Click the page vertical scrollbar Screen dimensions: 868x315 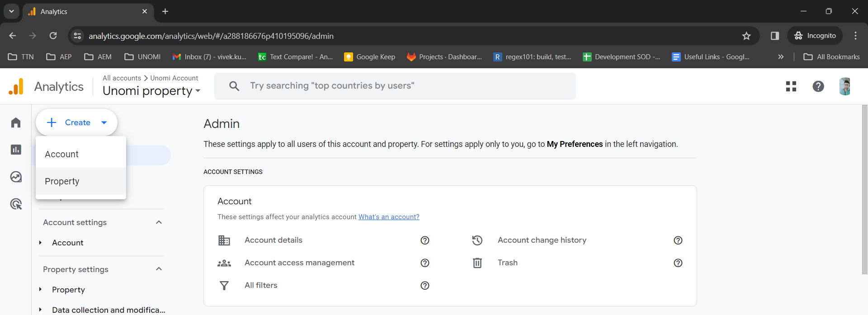point(864,190)
